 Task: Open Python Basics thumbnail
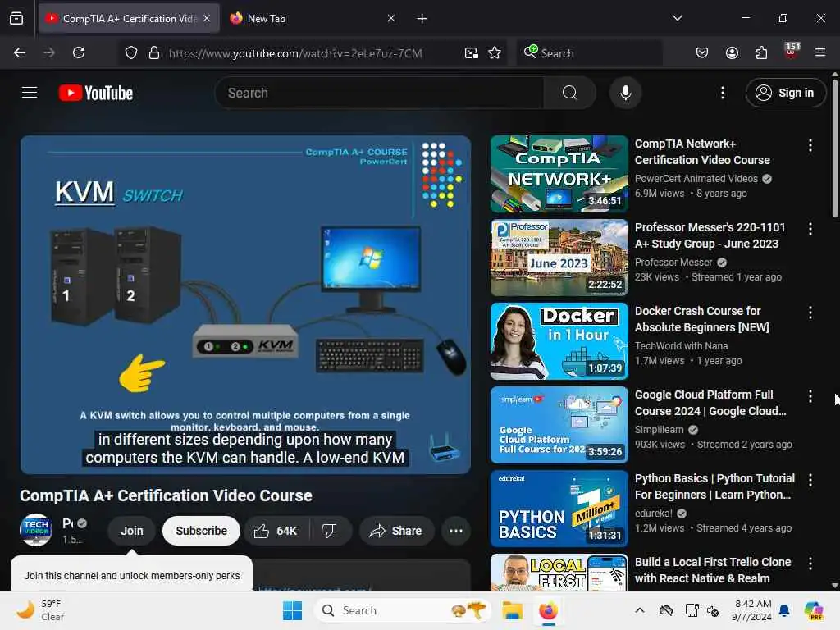559,509
